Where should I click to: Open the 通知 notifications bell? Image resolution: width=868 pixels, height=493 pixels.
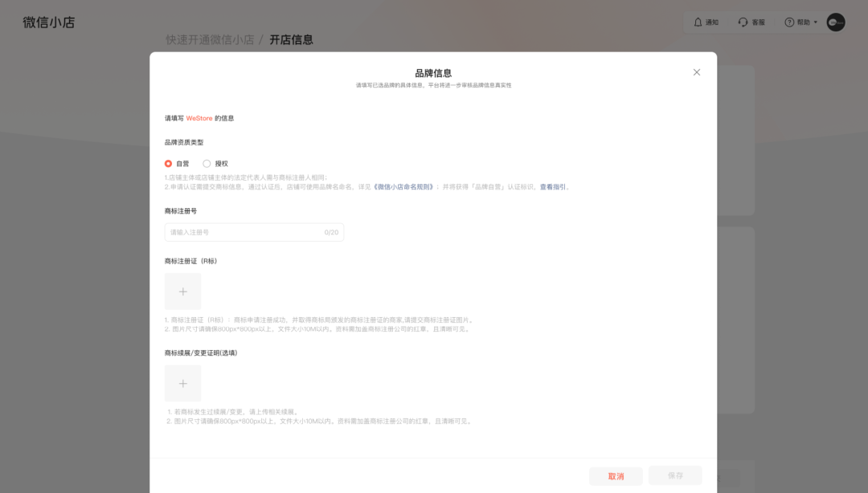[704, 22]
